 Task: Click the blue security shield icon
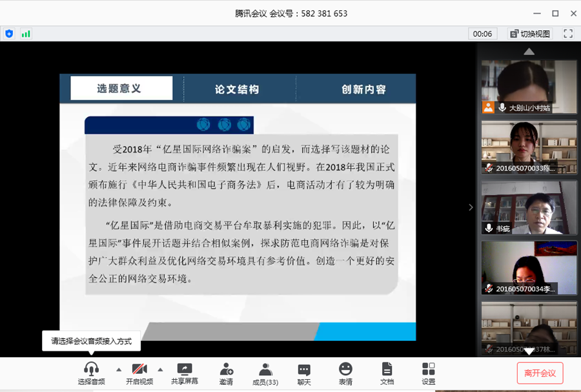pyautogui.click(x=9, y=34)
